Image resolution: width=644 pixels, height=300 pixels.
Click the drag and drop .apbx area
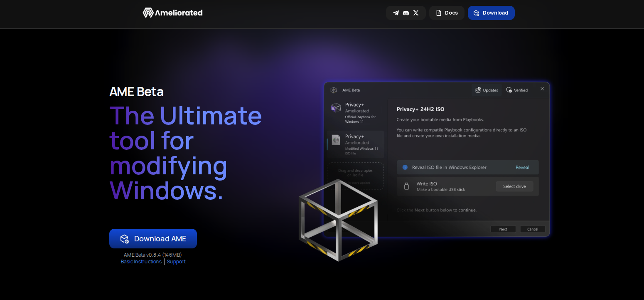pos(356,176)
